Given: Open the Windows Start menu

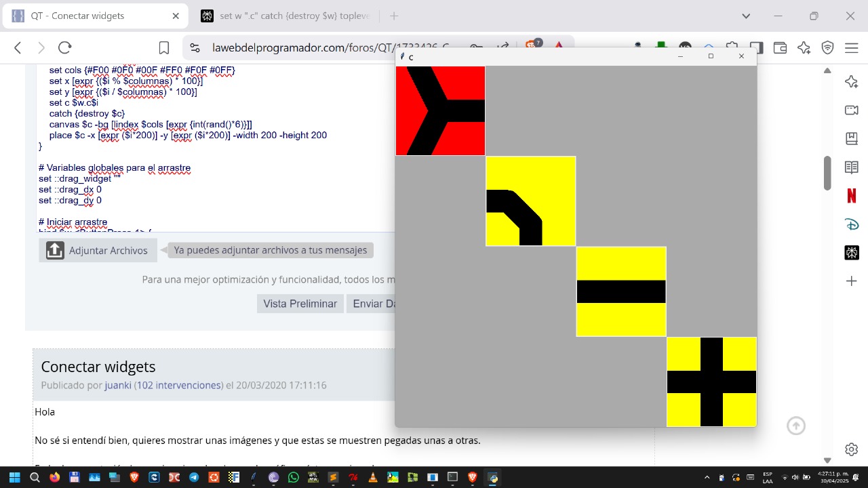Looking at the screenshot, I should coord(14,477).
